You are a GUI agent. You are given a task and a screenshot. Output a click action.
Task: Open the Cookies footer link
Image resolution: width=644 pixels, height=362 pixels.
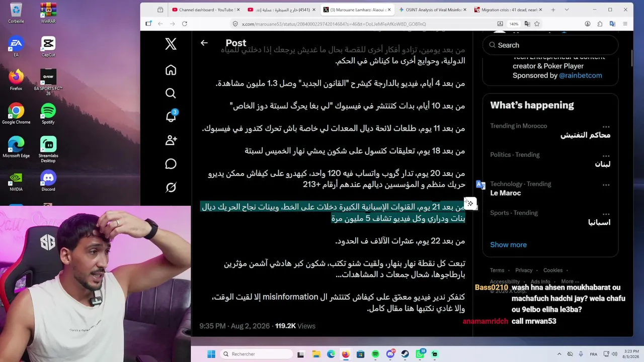[553, 270]
